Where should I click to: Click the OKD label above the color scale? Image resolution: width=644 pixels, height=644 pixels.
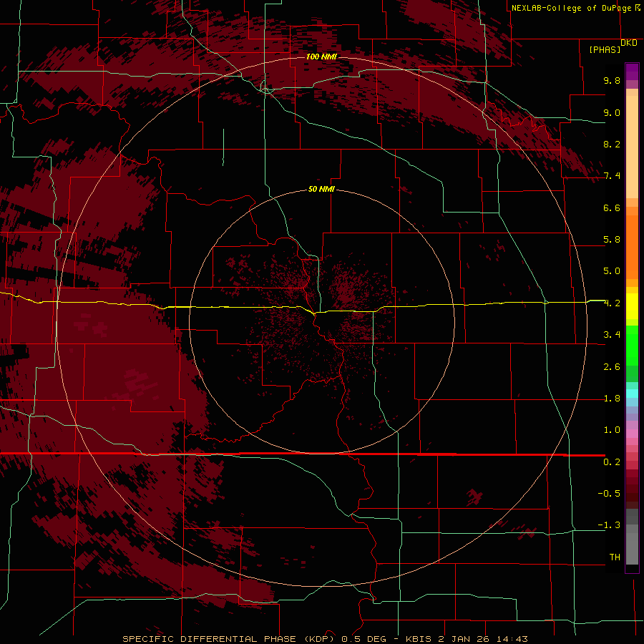click(629, 43)
